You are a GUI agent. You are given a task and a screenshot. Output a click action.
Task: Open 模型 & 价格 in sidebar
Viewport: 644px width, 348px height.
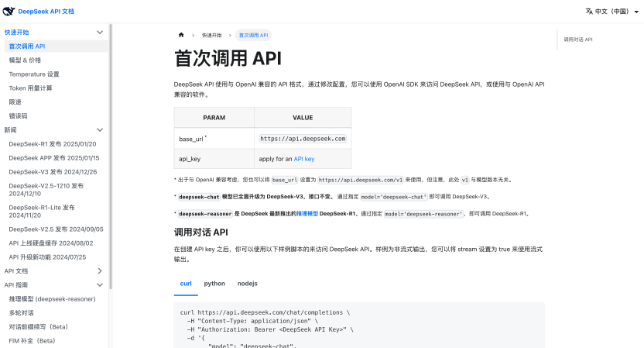(x=25, y=60)
